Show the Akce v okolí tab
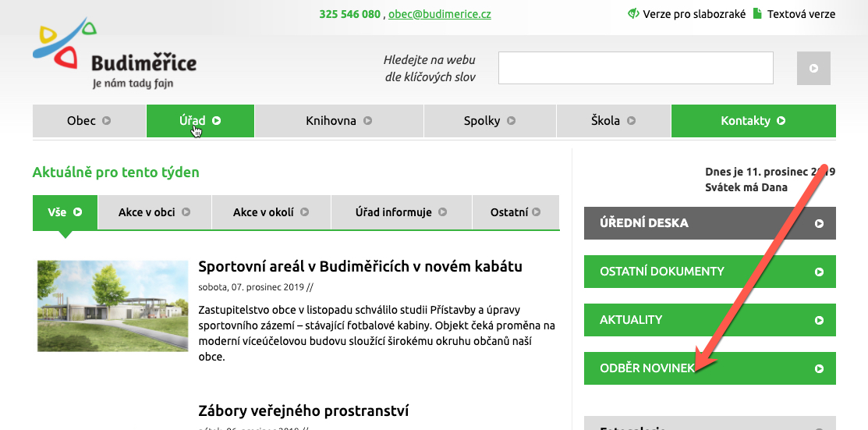 coord(271,212)
